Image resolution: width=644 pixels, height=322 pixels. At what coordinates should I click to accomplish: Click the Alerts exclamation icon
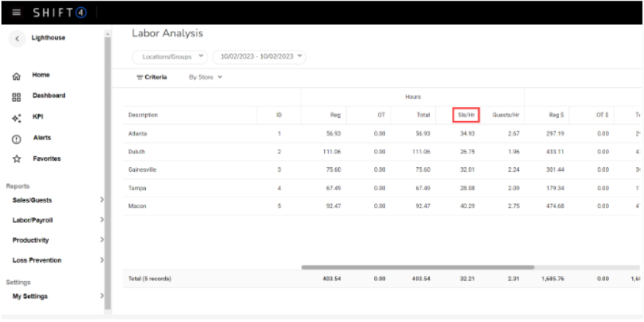pyautogui.click(x=16, y=139)
